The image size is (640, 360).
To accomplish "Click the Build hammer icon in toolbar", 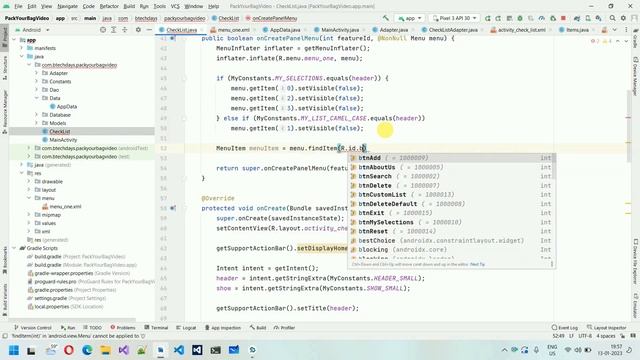I will point(385,18).
